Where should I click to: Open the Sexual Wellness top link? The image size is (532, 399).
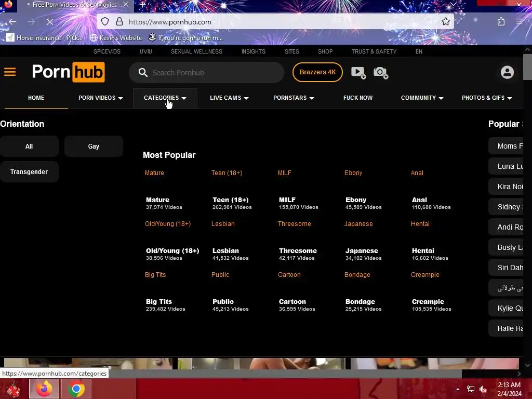pyautogui.click(x=196, y=51)
